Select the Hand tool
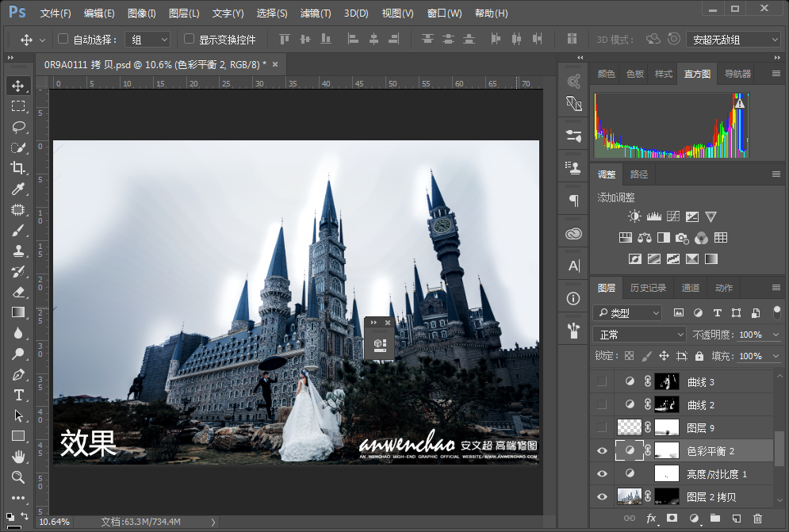This screenshot has height=532, width=789. point(18,457)
